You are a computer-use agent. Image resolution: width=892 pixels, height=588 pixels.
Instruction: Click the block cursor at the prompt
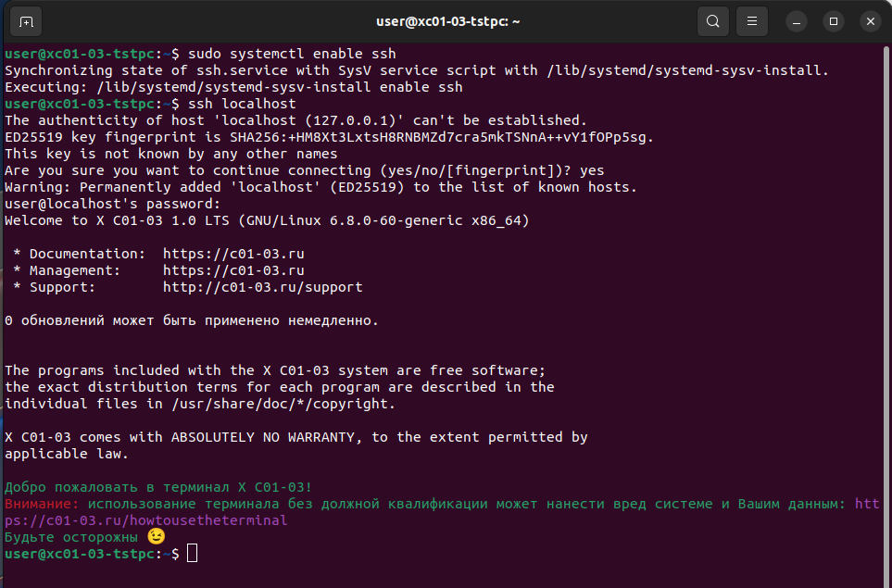[x=192, y=554]
